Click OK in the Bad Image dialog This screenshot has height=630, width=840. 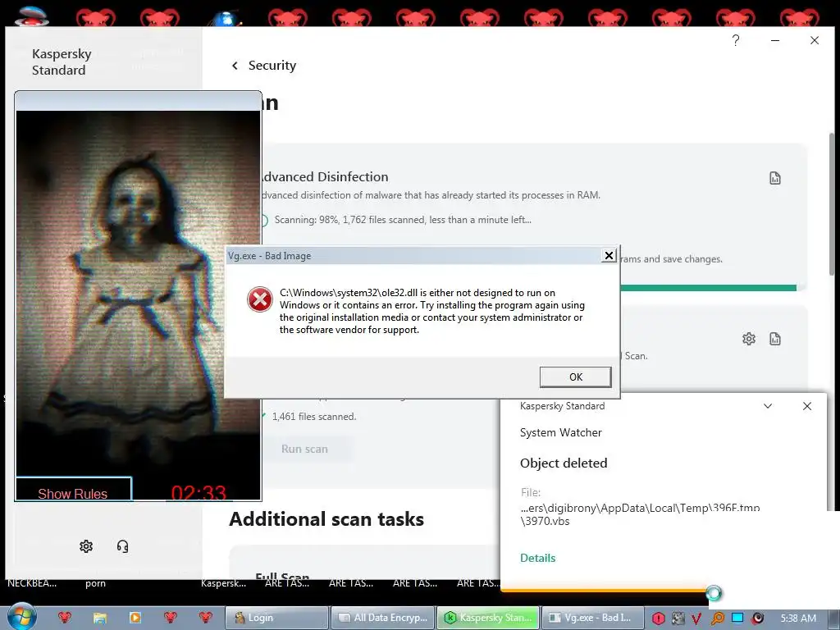(x=575, y=377)
